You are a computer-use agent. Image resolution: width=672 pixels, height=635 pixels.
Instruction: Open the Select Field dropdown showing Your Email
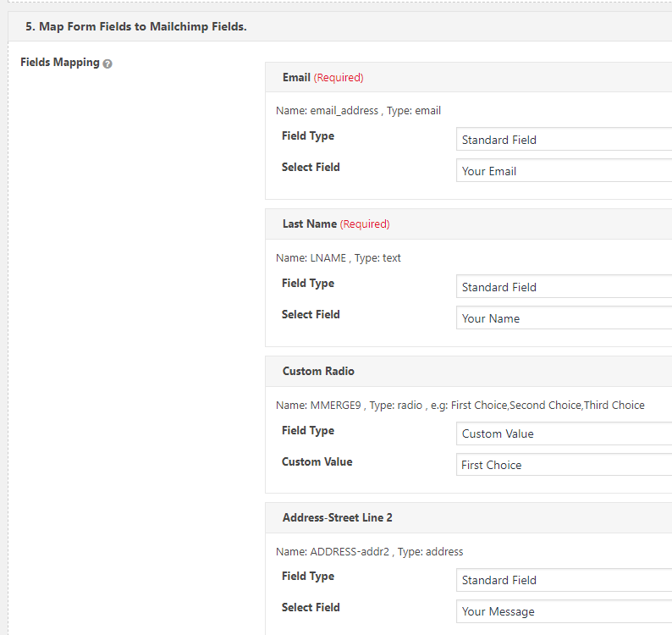[563, 171]
